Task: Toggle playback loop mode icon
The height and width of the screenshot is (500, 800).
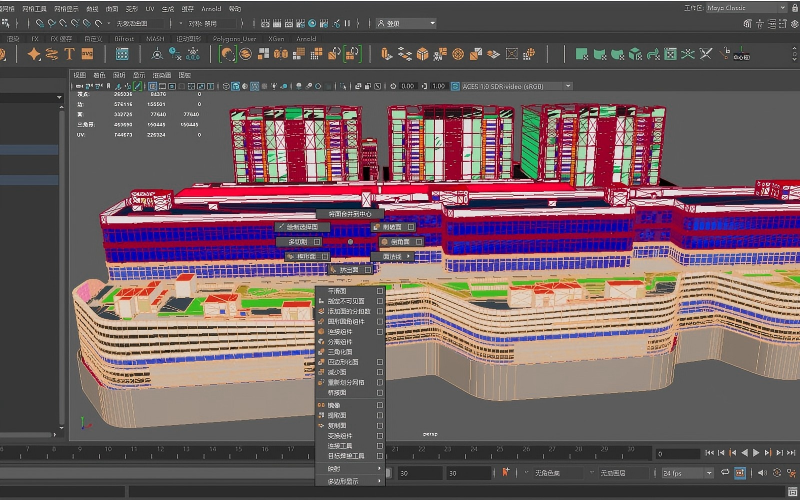Action: [x=725, y=473]
